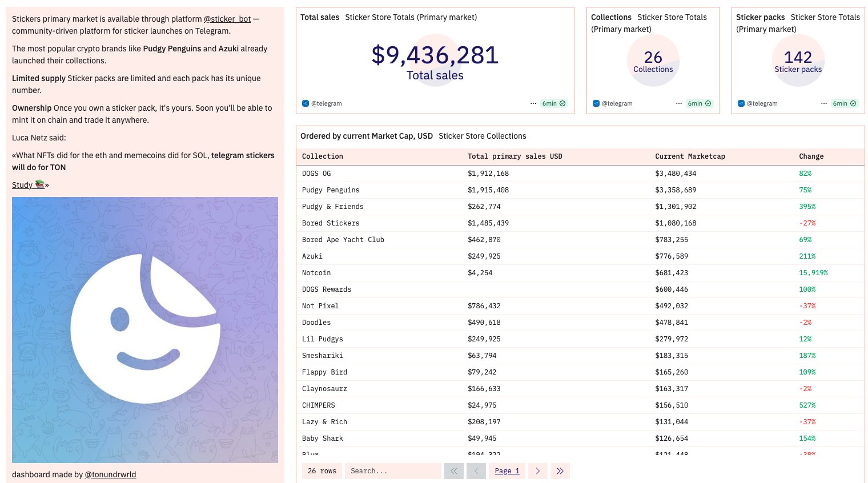Click the 26 Collections counter
This screenshot has height=483, width=868.
click(653, 57)
